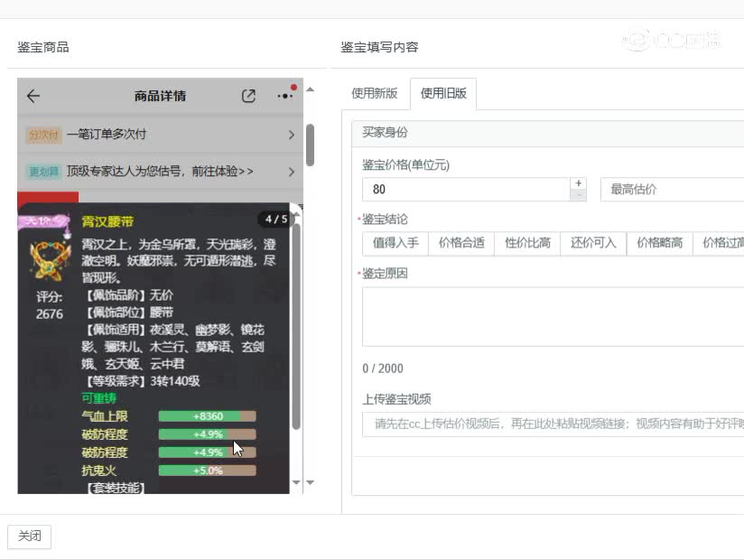The width and height of the screenshot is (744, 560).
Task: Expand the 一笔订单多次付 row chevron
Action: pos(290,133)
